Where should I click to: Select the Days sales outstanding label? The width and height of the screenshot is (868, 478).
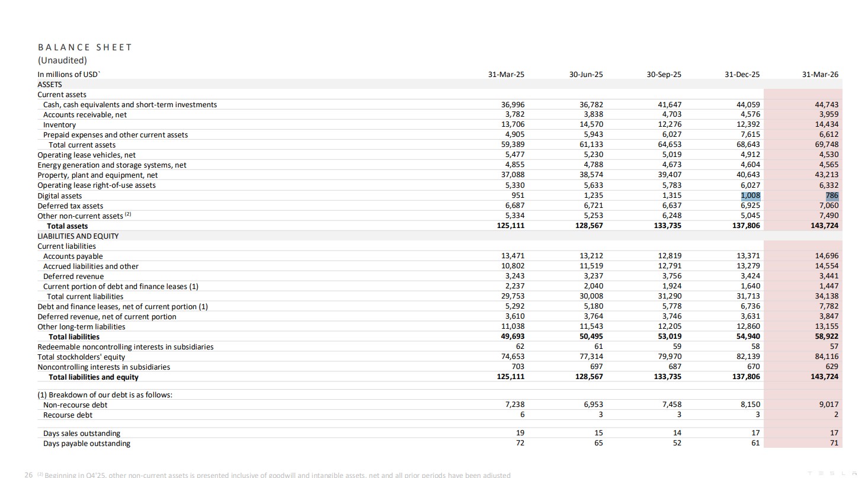pyautogui.click(x=82, y=434)
